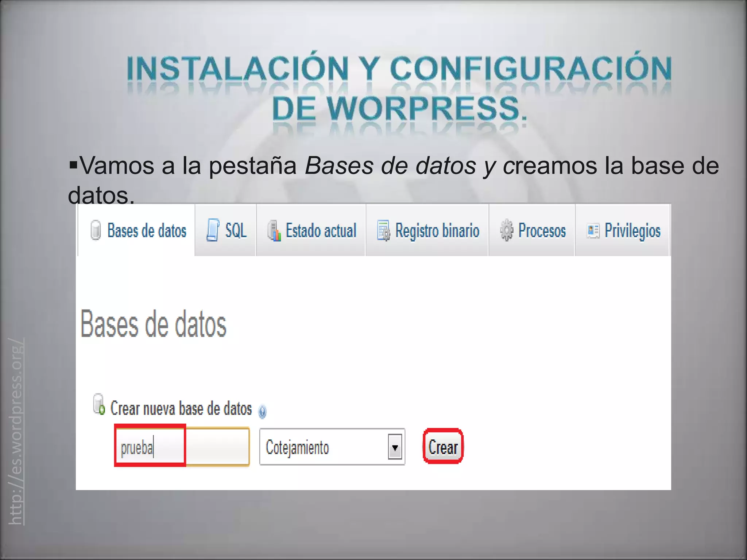Open the Estado actual tab
The image size is (747, 560).
(x=311, y=230)
